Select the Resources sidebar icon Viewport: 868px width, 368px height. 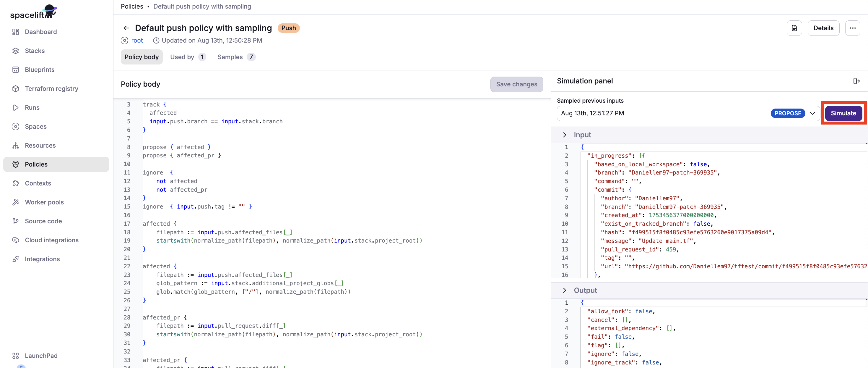click(16, 145)
